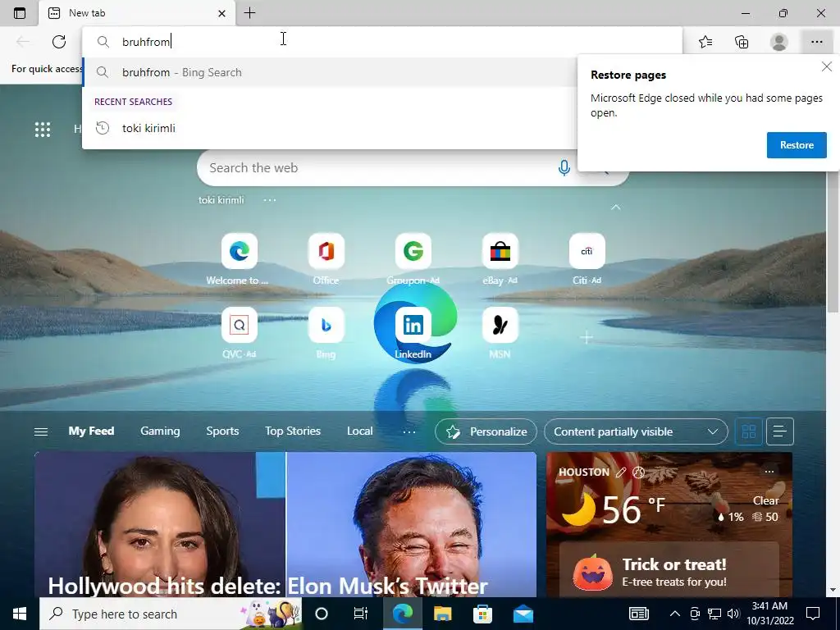Open the tab actions menu icon

(20, 13)
